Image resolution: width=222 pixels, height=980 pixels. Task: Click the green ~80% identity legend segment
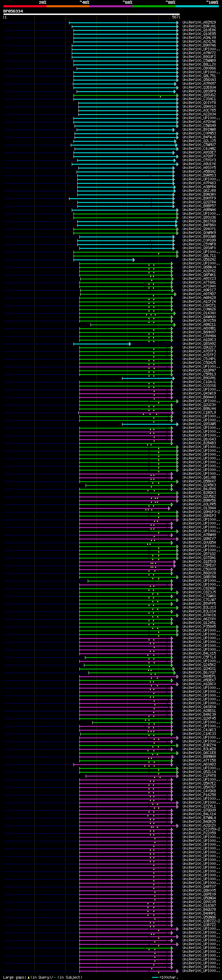point(154,6)
